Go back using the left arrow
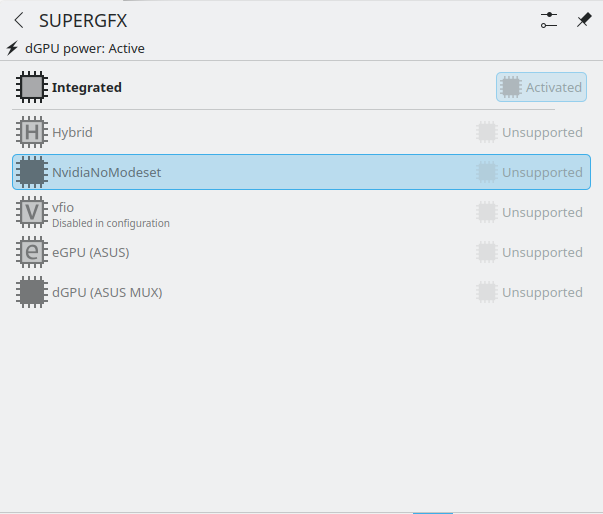This screenshot has width=603, height=514. pos(18,20)
